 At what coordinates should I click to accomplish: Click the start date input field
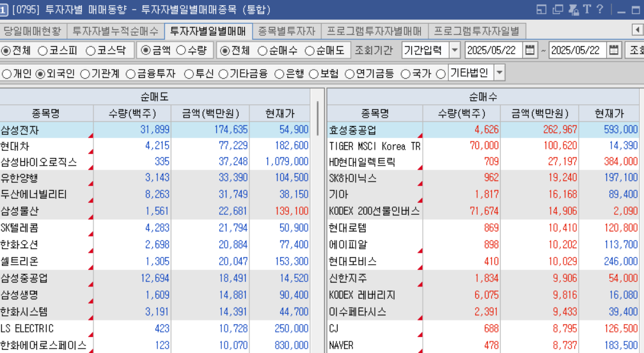[494, 51]
